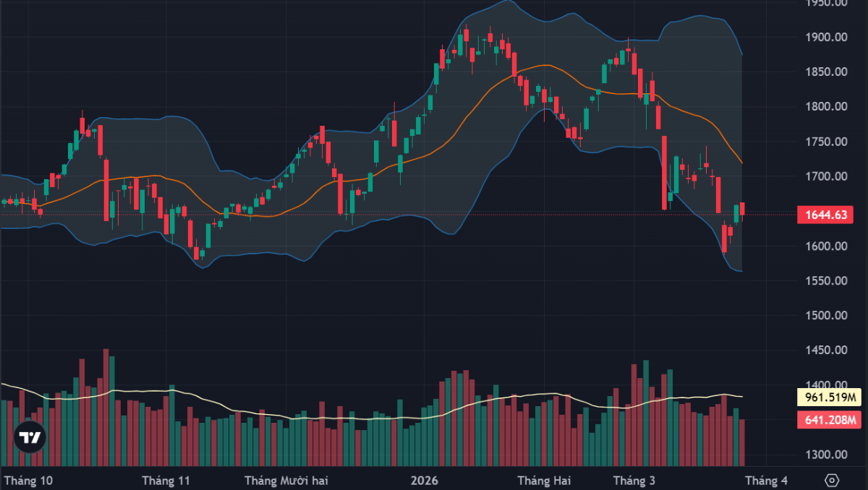Image resolution: width=868 pixels, height=490 pixels.
Task: Select the 641.208M volume label
Action: 831,419
